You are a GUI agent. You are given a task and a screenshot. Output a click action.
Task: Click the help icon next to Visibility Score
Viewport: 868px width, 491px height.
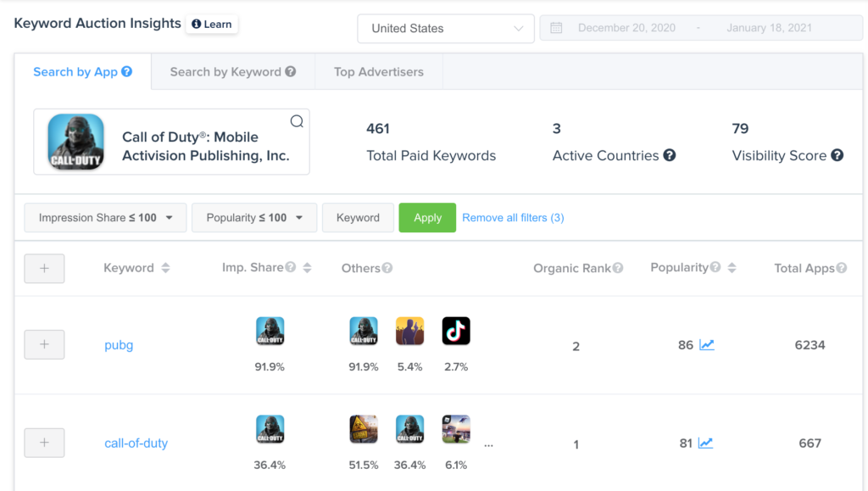tap(837, 156)
